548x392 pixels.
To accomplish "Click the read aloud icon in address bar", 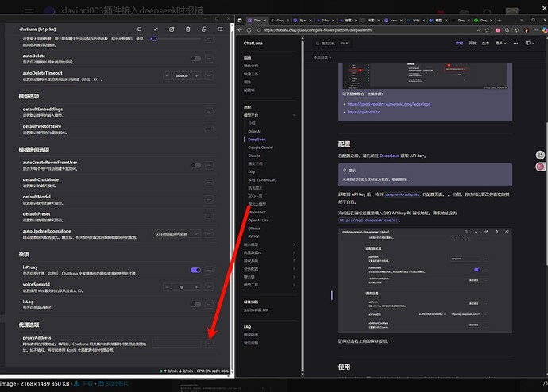I will click(x=479, y=30).
